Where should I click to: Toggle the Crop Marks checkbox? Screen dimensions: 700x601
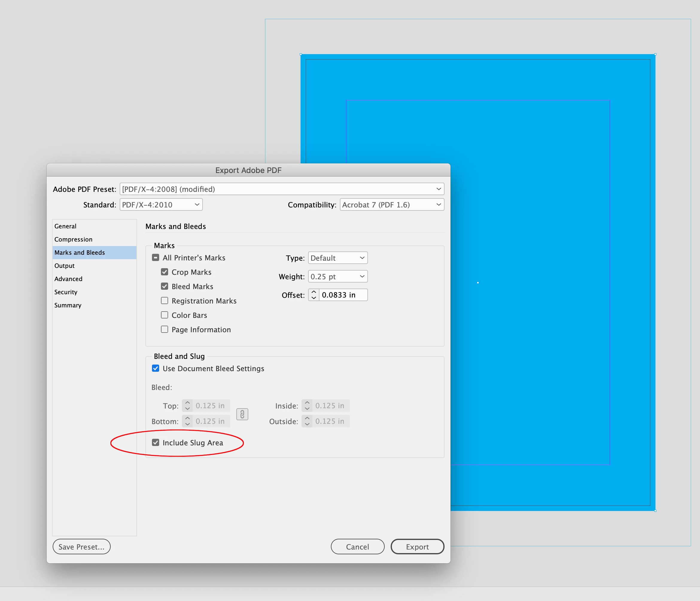[x=165, y=272]
